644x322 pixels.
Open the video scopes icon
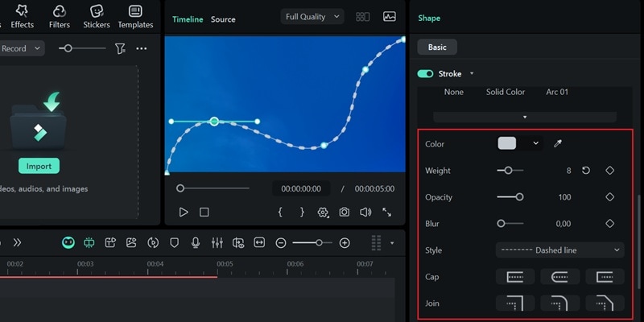(x=390, y=17)
